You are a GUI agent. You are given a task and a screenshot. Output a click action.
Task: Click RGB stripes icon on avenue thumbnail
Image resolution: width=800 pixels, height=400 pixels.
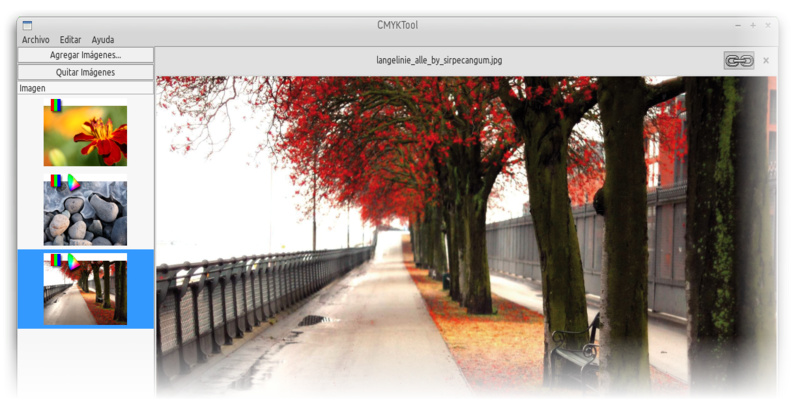(56, 260)
